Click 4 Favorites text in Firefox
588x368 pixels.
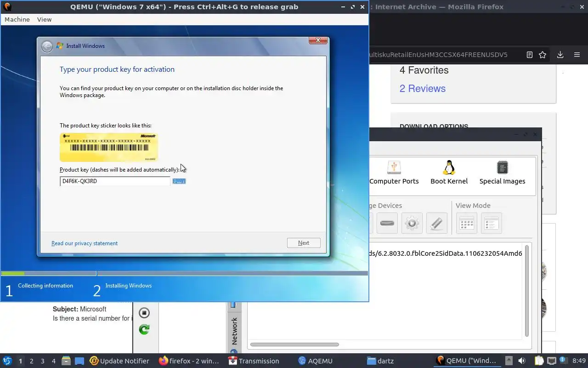tap(424, 70)
